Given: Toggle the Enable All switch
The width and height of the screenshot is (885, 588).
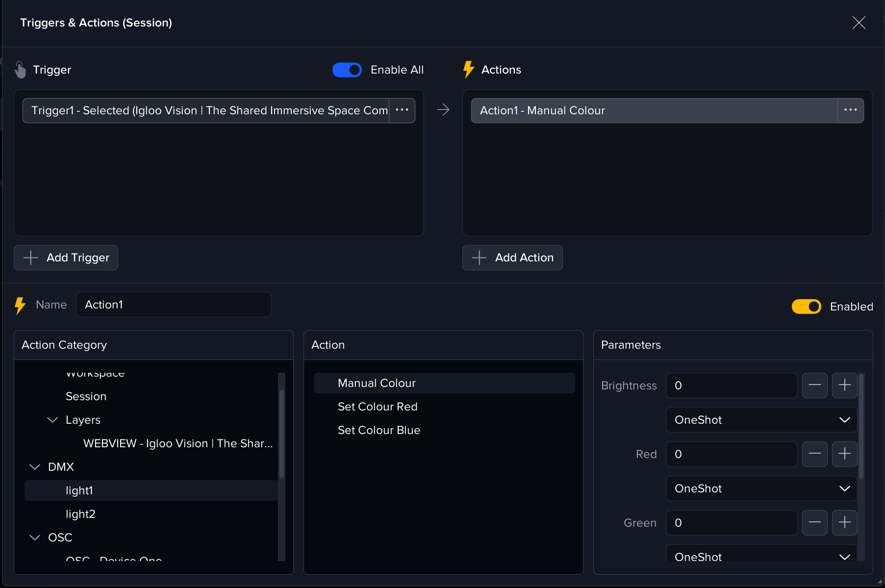Looking at the screenshot, I should point(347,70).
